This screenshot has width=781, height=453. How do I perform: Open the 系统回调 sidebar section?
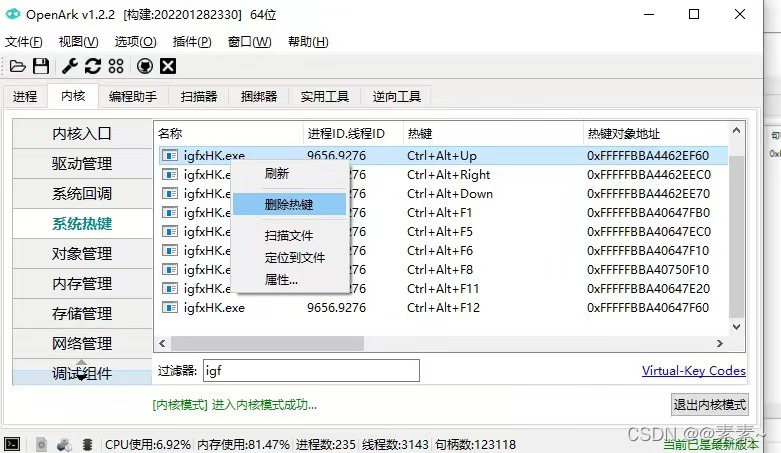(82, 193)
